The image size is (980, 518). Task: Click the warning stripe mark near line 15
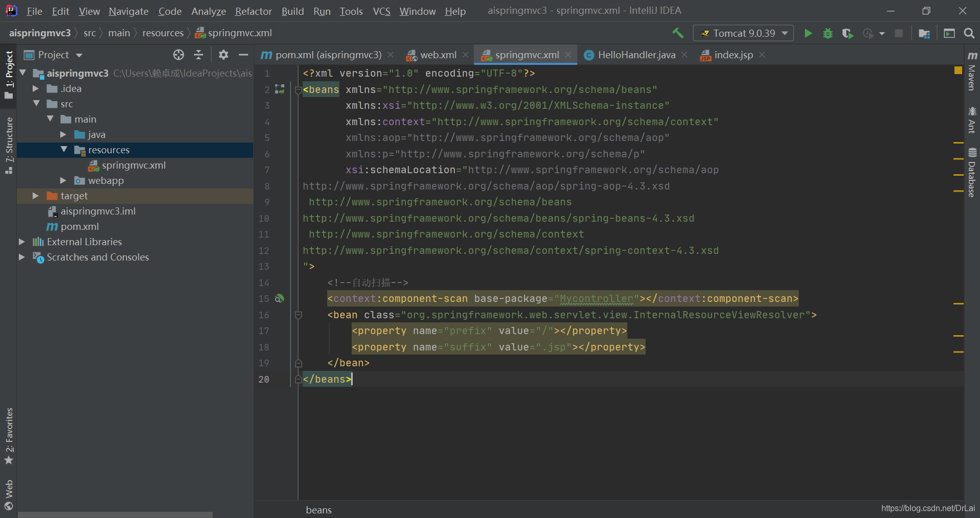[x=958, y=303]
